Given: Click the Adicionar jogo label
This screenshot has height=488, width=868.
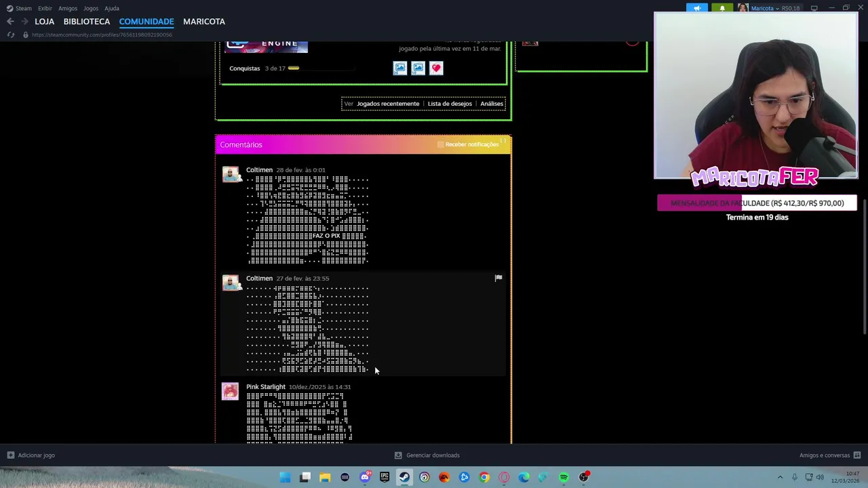Looking at the screenshot, I should [x=37, y=455].
